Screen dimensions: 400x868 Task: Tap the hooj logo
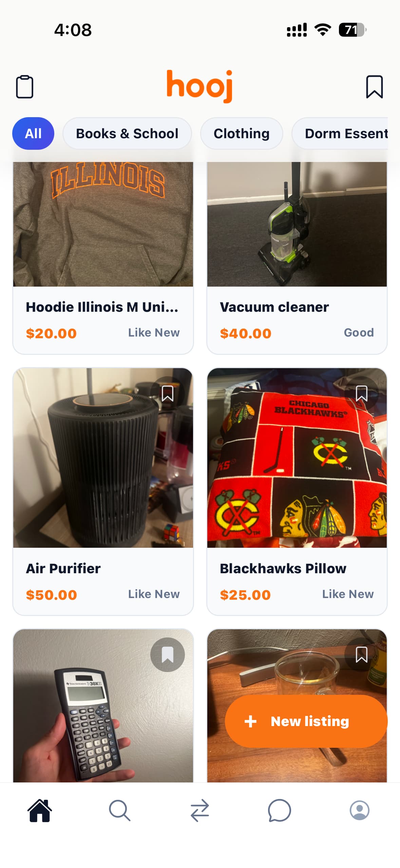coord(199,86)
